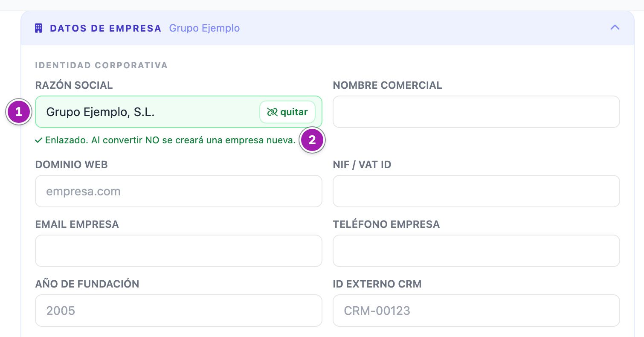This screenshot has height=337, width=644.
Task: Click the NIF / VAT ID label
Action: point(362,164)
